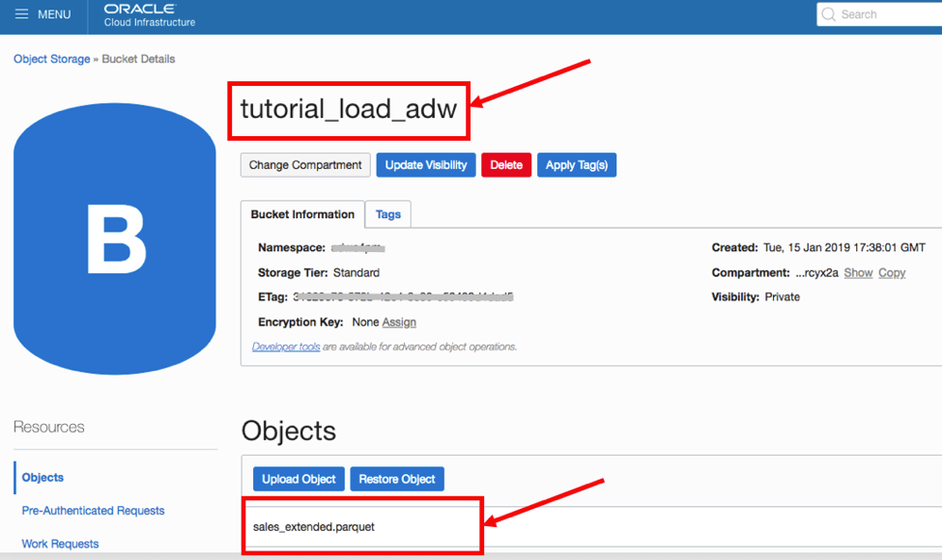Switch to the Bucket Information tab

point(301,213)
